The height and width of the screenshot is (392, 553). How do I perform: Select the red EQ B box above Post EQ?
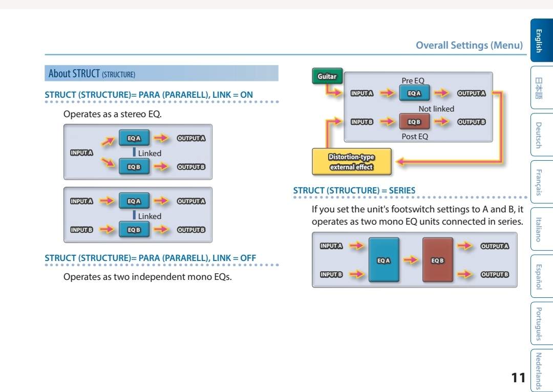click(414, 122)
